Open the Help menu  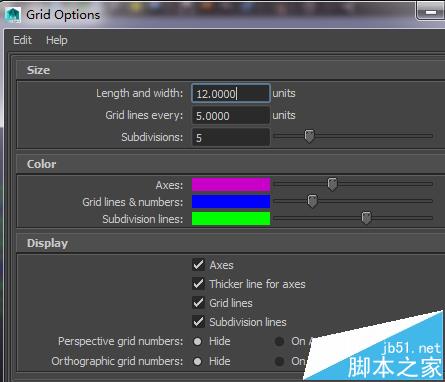(x=57, y=40)
